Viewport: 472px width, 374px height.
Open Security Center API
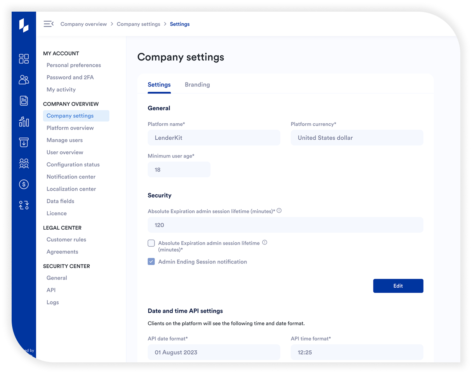tap(51, 290)
